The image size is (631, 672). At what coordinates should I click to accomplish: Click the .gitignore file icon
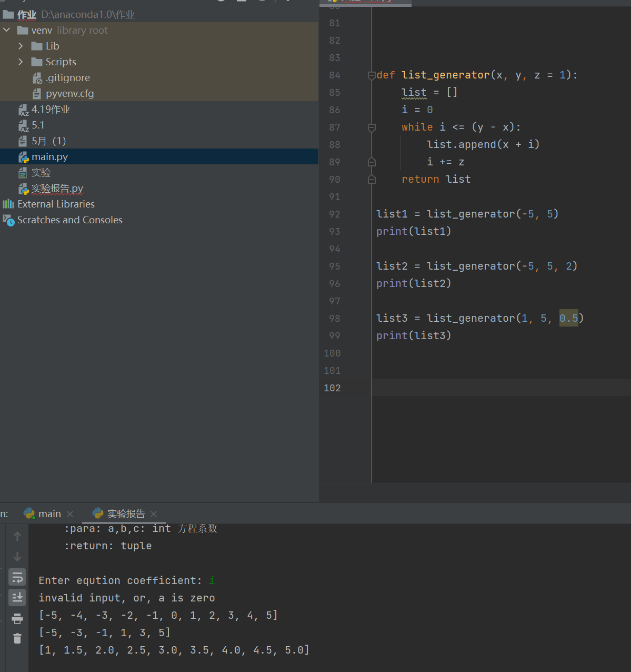pyautogui.click(x=37, y=78)
